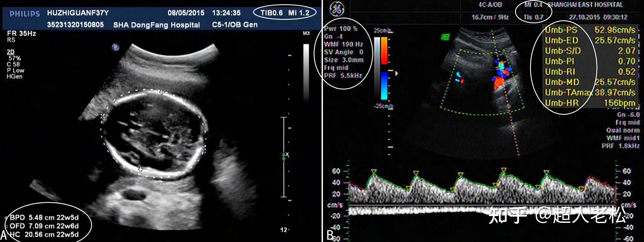Click the 4C-A/OB probe label
Image resolution: width=644 pixels, height=242 pixels.
(x=490, y=5)
